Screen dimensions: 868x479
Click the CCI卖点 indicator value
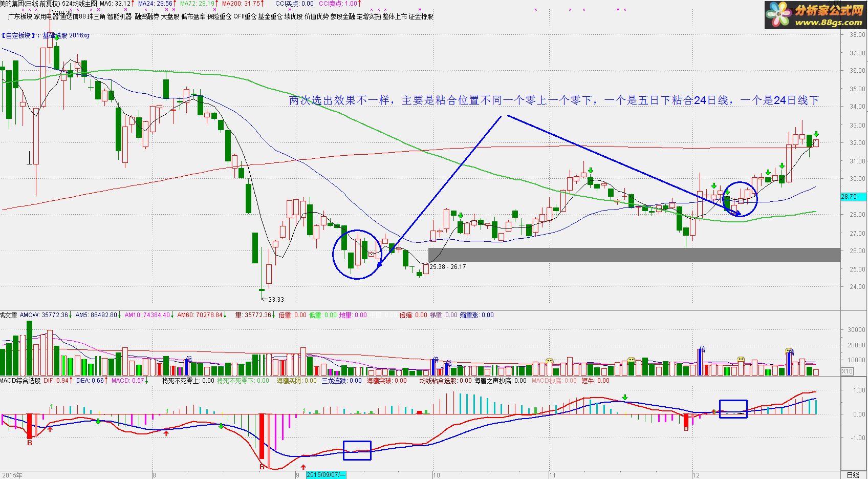(x=338, y=4)
